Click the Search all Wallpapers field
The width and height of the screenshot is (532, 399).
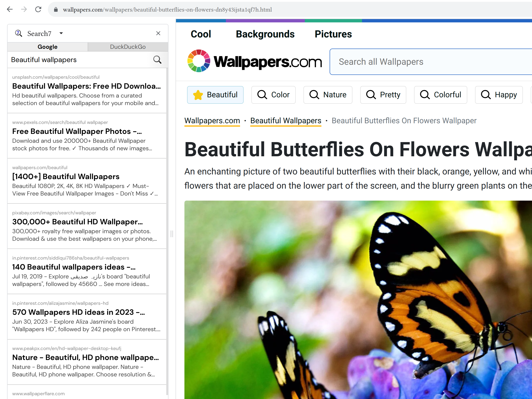coord(431,62)
